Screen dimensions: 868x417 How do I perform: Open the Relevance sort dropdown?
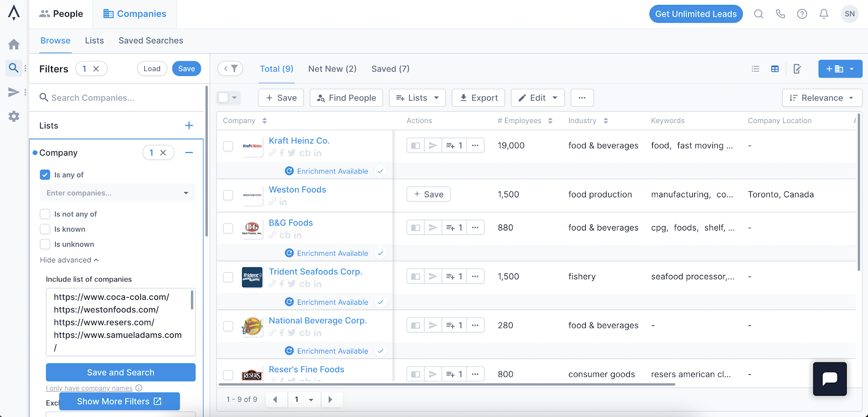(x=822, y=98)
